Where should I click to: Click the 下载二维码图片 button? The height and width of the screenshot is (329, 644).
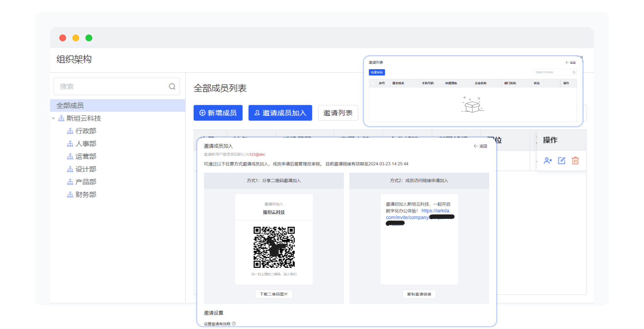coord(274,294)
